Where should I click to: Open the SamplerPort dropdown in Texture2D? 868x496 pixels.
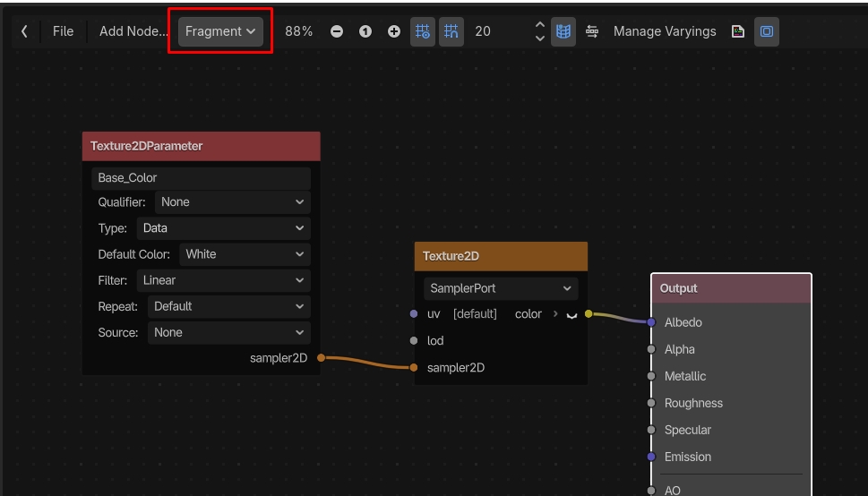[501, 288]
